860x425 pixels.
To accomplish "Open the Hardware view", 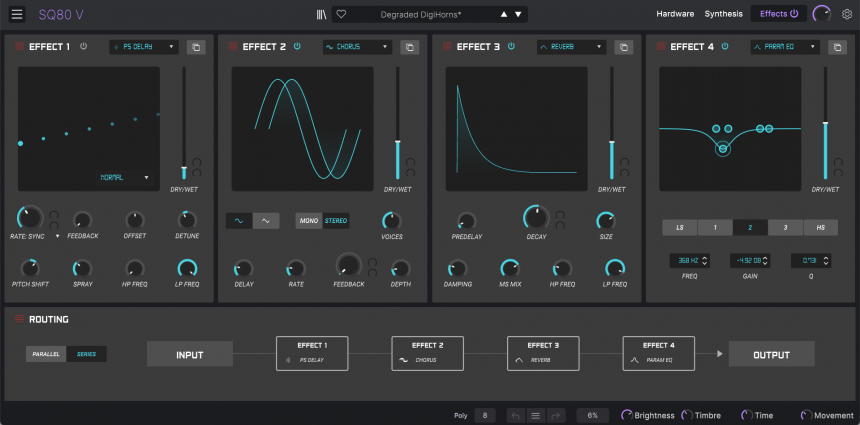I will point(675,14).
